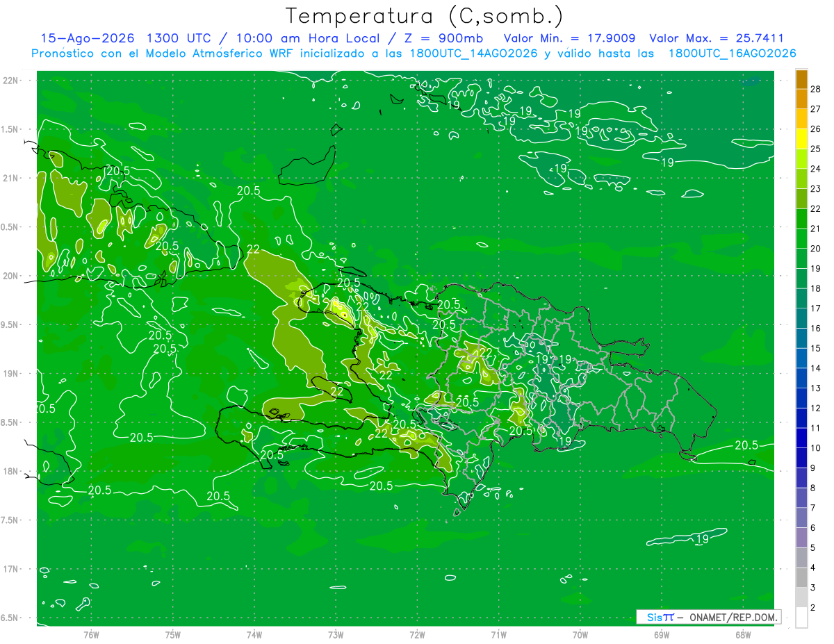Click the color scale value '28'
This screenshot has width=834, height=644.
pos(816,88)
